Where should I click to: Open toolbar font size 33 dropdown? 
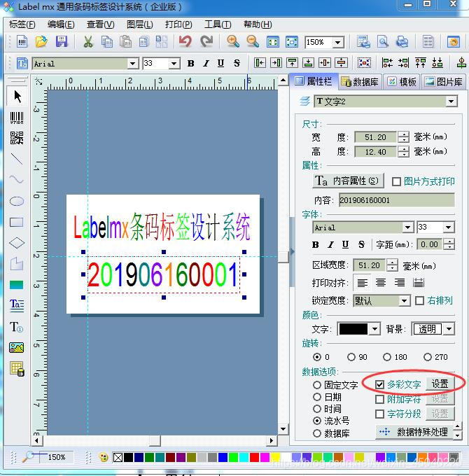(174, 64)
